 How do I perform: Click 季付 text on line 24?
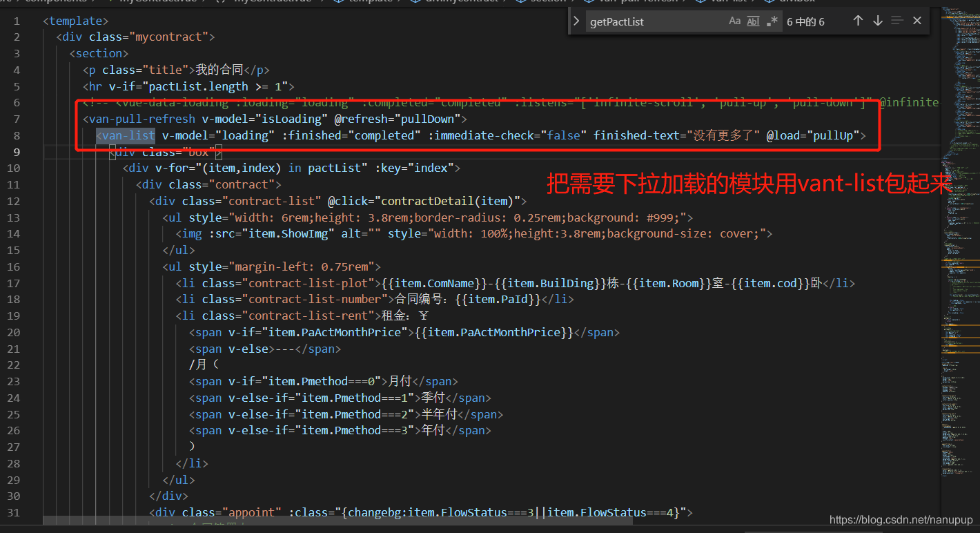click(x=433, y=398)
